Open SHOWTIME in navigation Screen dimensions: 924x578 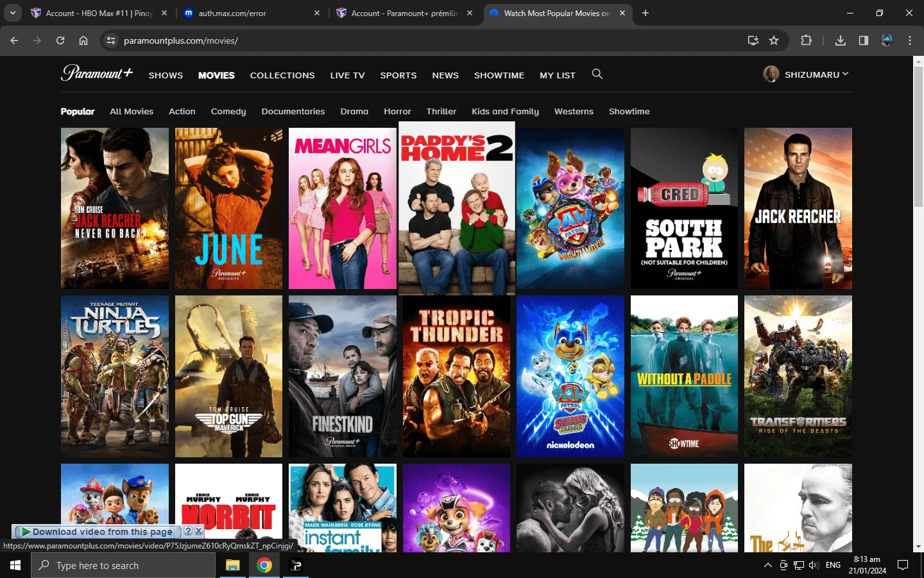499,75
